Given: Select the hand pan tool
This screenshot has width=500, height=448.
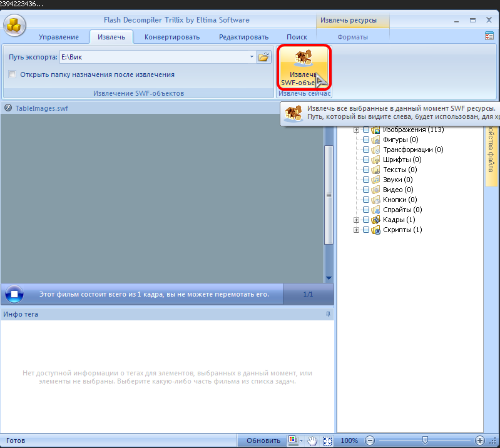Looking at the screenshot, I should [x=312, y=440].
